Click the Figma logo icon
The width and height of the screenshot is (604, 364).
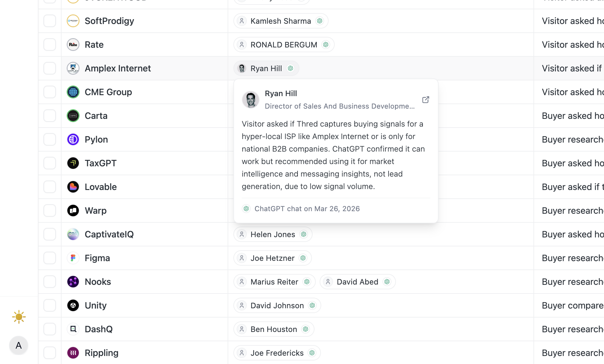coord(73,258)
